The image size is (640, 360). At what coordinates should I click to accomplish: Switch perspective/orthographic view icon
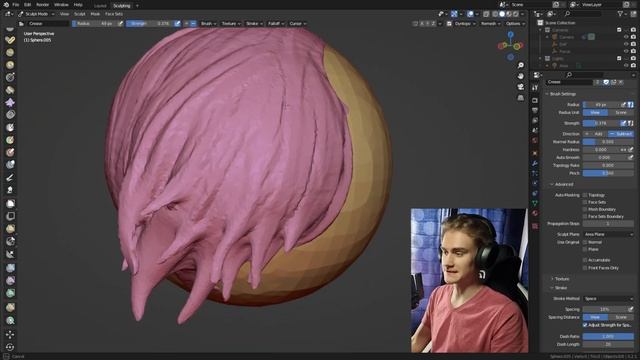(520, 98)
